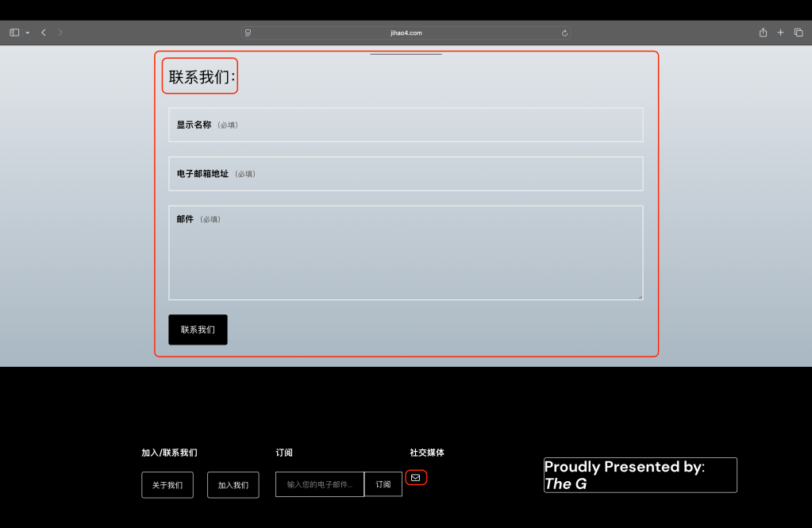Click the 加入我们 footer button
Screen dimensions: 812x528
(x=233, y=485)
